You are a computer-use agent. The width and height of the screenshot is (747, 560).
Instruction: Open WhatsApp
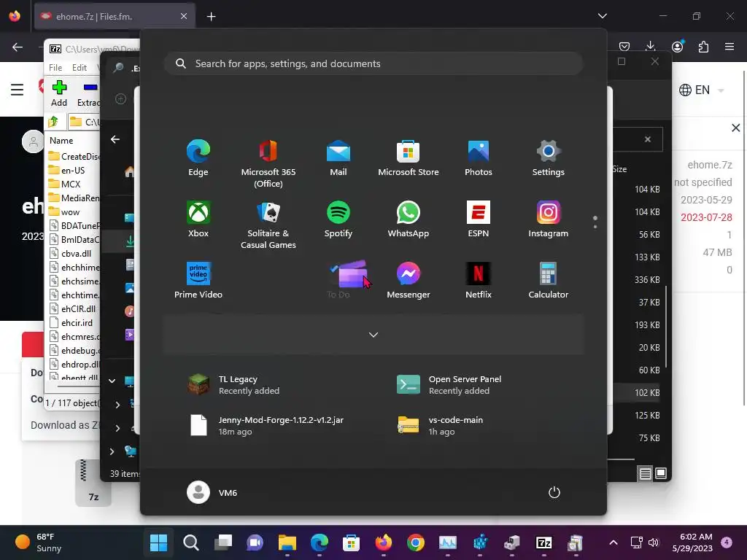click(409, 219)
